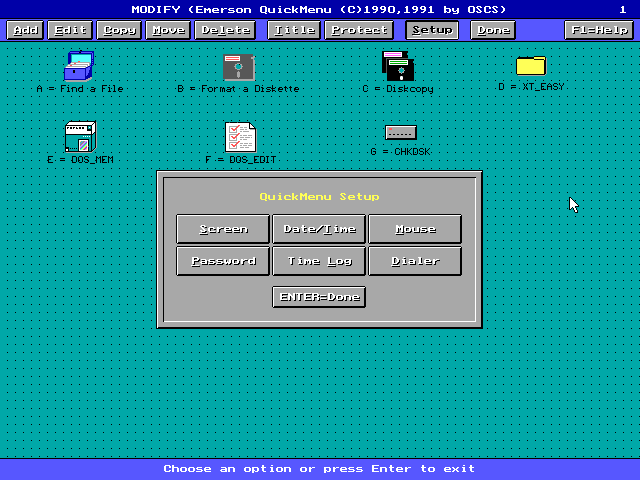Launch the Diskcopy double-floppy icon
Screen dimensions: 640x480
[x=398, y=66]
